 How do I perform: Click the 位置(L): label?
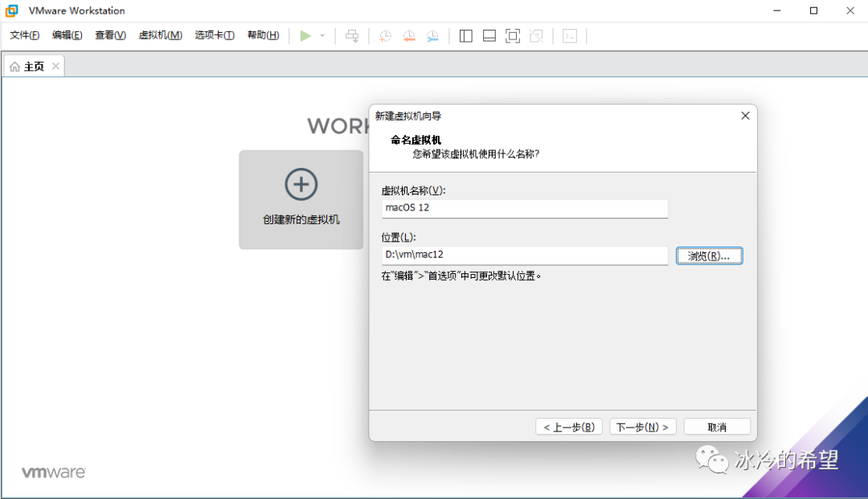[x=399, y=237]
